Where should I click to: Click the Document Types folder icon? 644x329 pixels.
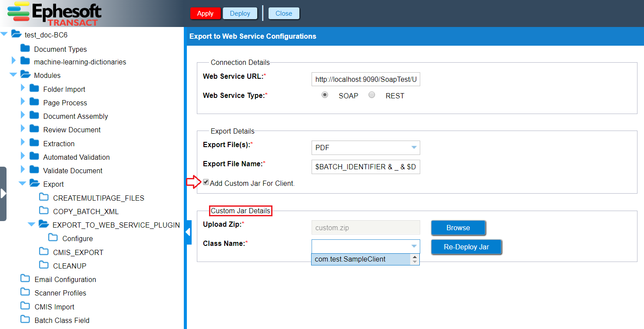[25, 48]
